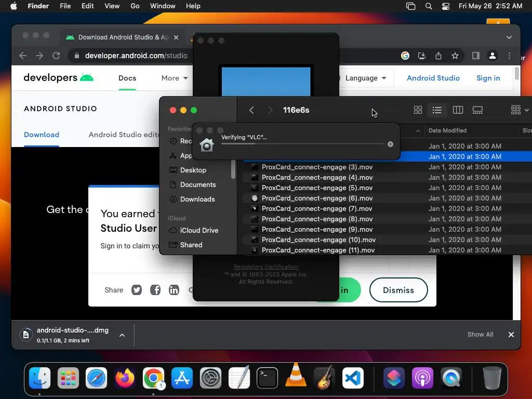
Task: Open the File menu
Action: click(x=65, y=6)
